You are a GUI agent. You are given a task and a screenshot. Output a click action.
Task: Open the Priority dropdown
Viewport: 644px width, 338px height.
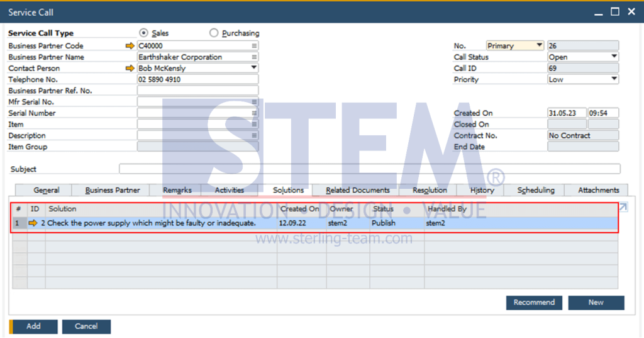614,79
